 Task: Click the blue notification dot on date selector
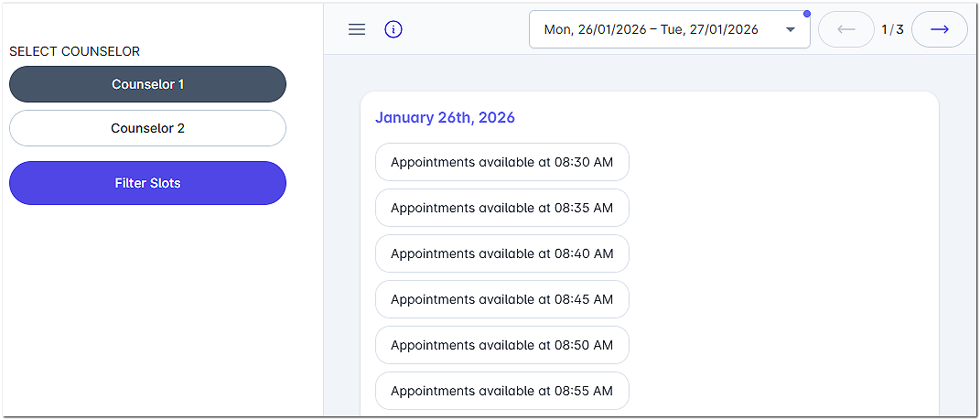pos(806,14)
